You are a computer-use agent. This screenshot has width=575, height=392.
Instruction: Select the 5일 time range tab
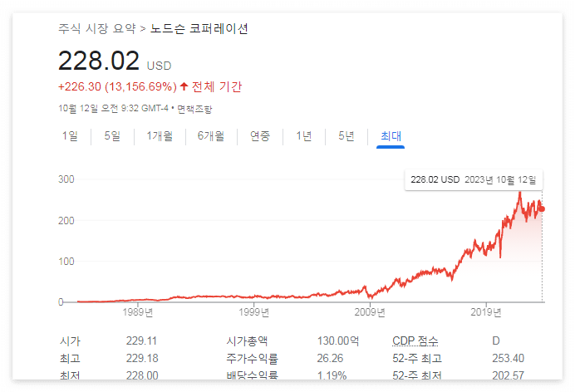point(112,136)
